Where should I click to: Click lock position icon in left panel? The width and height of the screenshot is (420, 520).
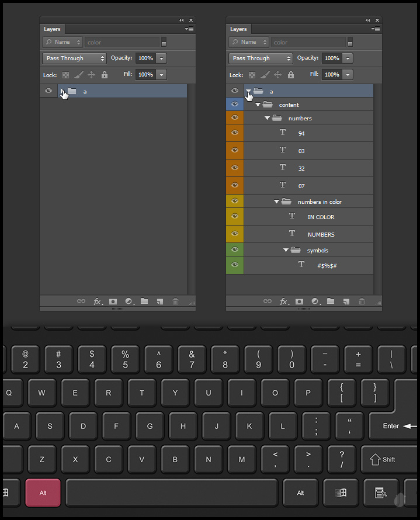click(91, 75)
